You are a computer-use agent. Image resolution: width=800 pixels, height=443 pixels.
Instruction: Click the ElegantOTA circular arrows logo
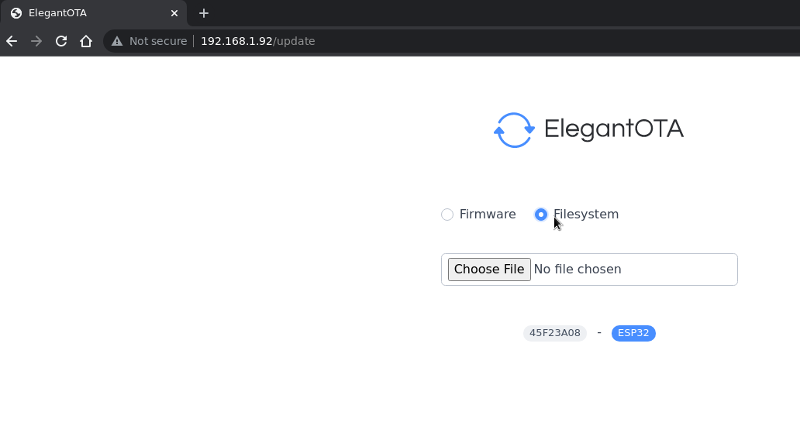pos(514,130)
